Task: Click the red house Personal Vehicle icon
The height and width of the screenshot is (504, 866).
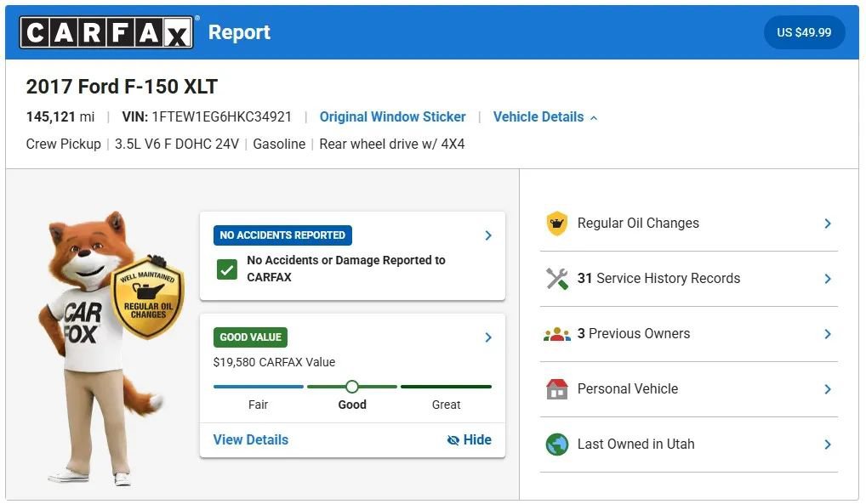Action: [556, 389]
